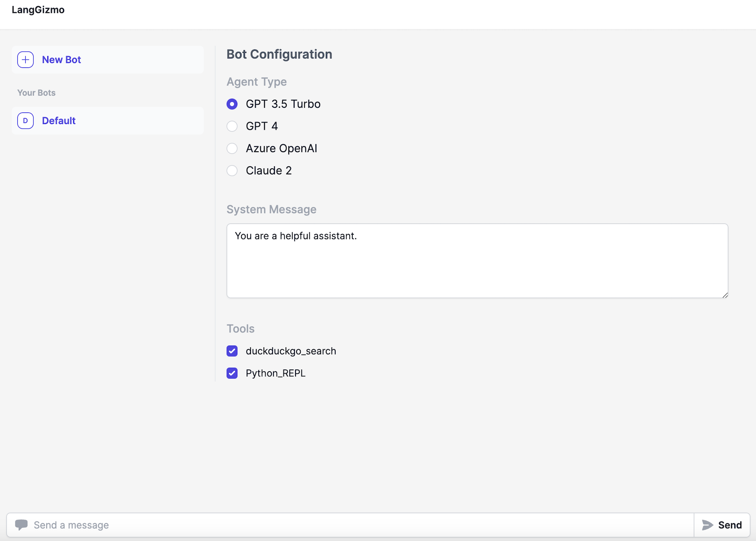Image resolution: width=756 pixels, height=541 pixels.
Task: Select Claude 2 agent type
Action: (x=233, y=171)
